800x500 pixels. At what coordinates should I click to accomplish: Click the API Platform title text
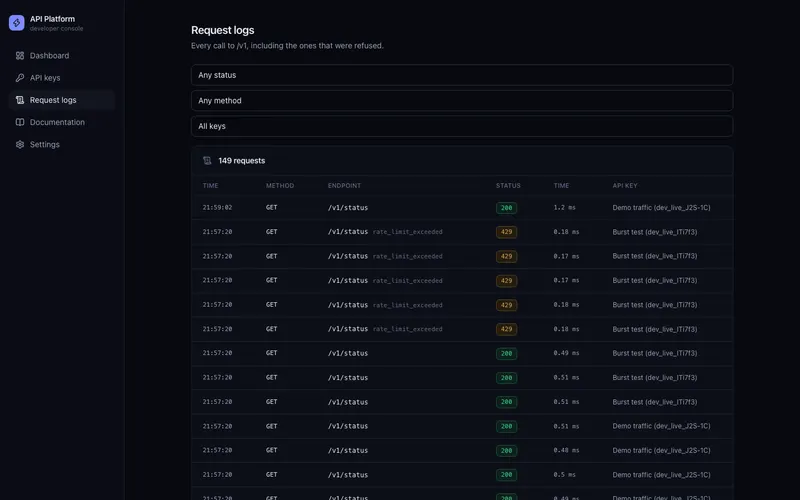52,19
